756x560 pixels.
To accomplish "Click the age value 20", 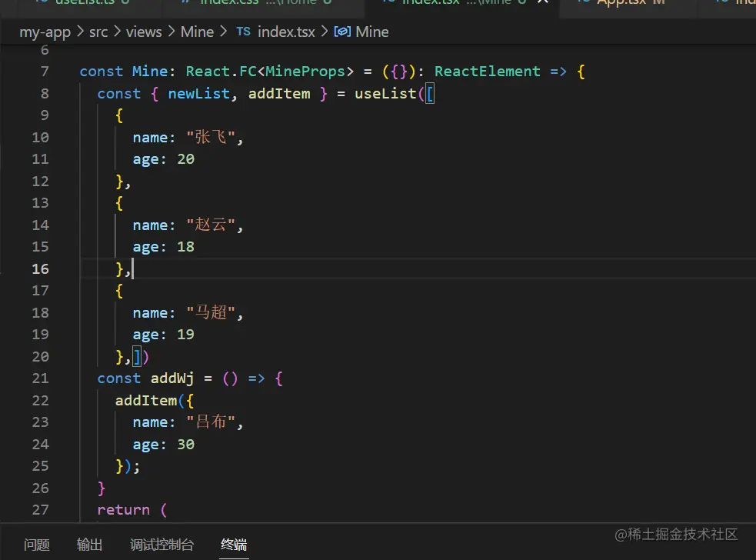I will [185, 159].
